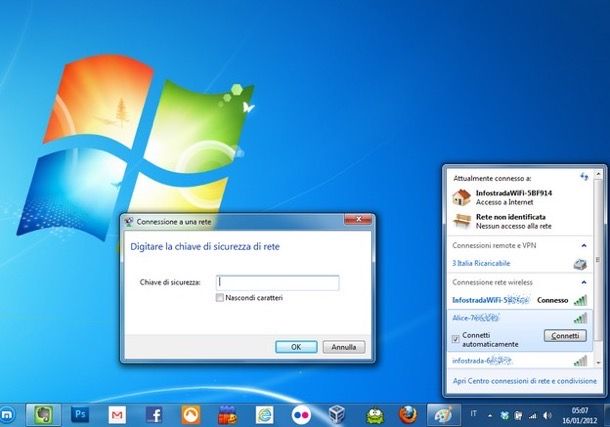Click the refresh network list icon
Viewport: 610px width, 427px height.
(584, 177)
